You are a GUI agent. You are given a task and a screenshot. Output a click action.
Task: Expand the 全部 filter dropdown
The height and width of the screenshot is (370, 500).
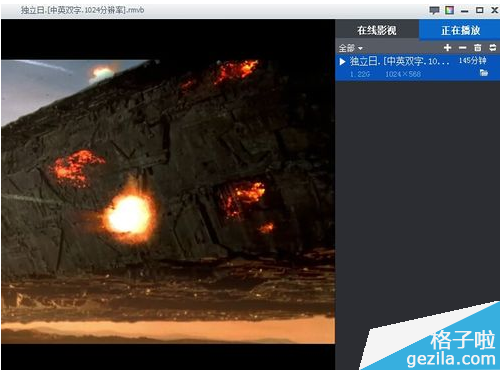(x=351, y=48)
